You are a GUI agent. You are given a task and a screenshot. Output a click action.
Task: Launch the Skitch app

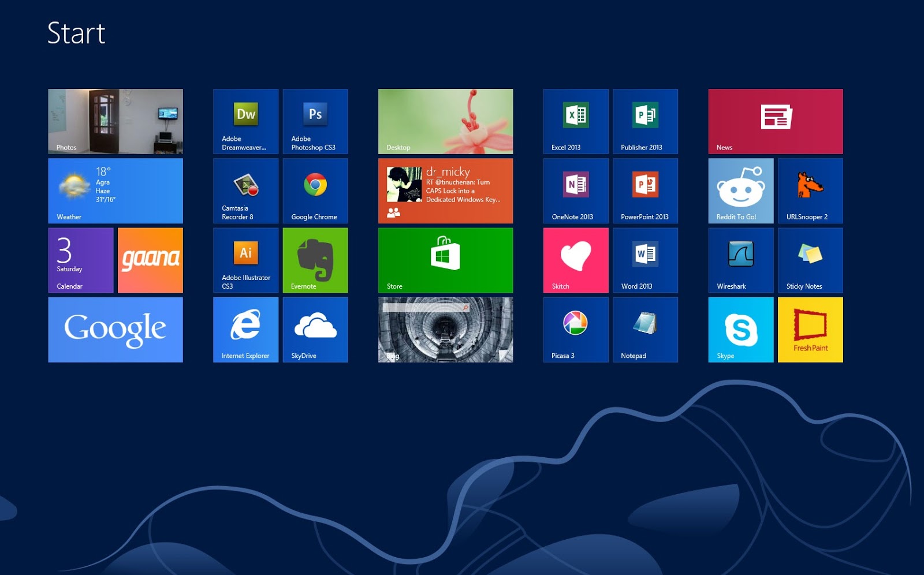pos(576,260)
